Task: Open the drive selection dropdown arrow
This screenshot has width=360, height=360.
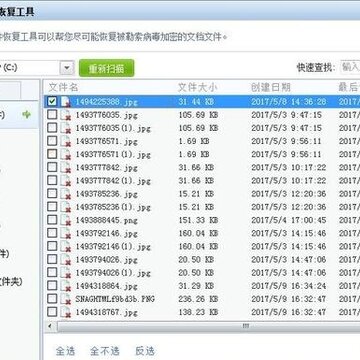Action: (67, 68)
